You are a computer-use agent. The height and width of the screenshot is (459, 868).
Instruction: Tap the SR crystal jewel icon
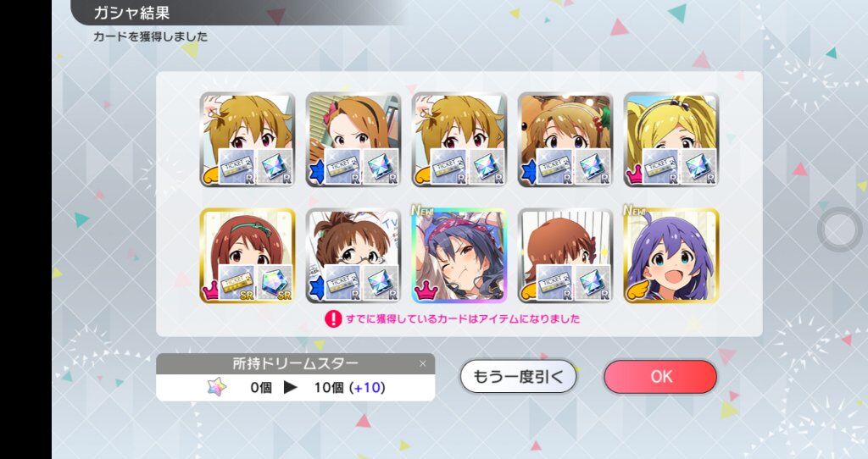coord(275,283)
